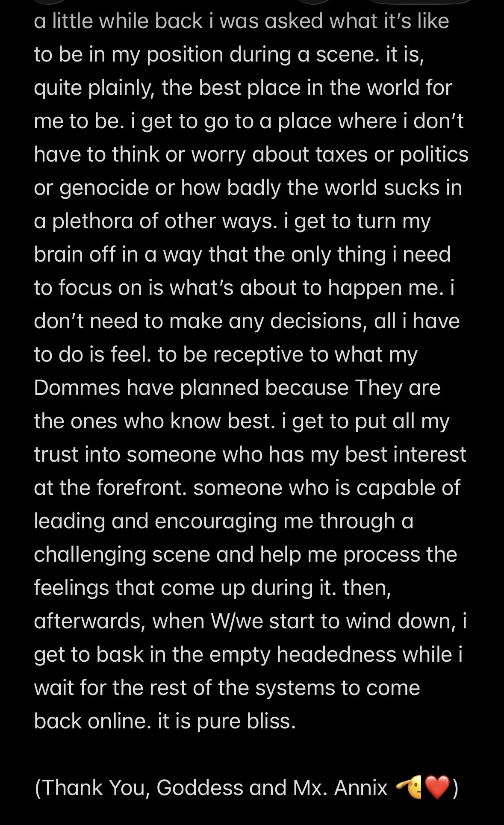This screenshot has height=825, width=504.
Task: Click the word "Dommes" in the text
Action: coord(77,388)
